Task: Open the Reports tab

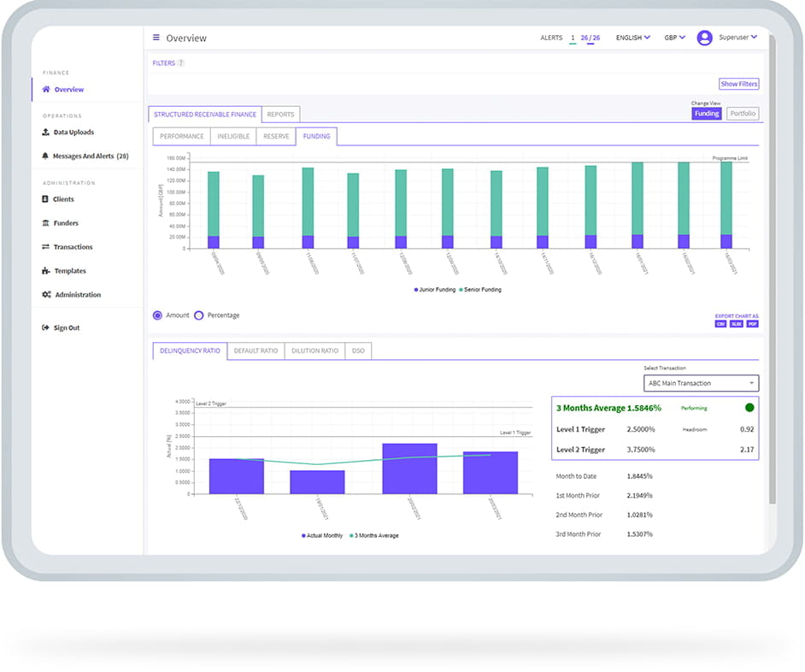Action: pos(280,115)
